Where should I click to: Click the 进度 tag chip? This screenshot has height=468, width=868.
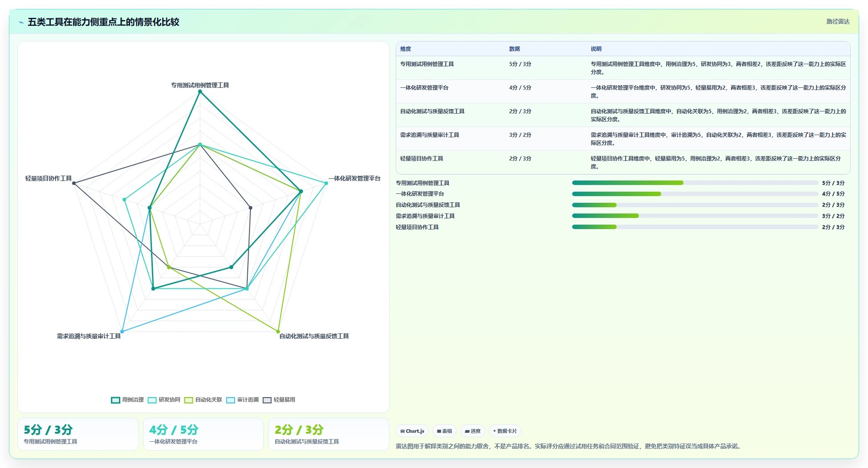(x=472, y=431)
